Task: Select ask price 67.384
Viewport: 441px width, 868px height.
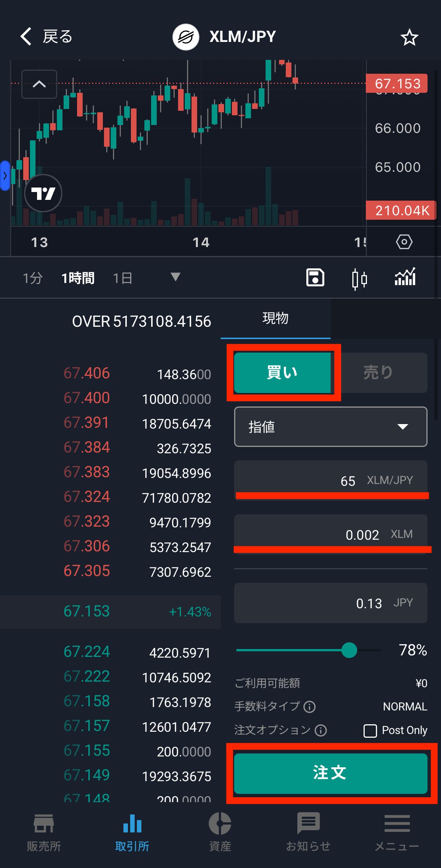Action: (86, 448)
